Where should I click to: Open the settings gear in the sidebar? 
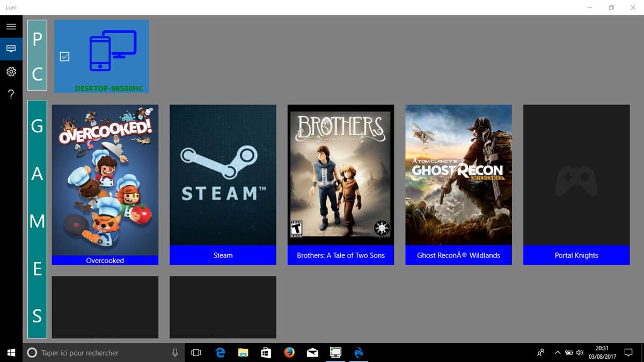click(x=11, y=71)
